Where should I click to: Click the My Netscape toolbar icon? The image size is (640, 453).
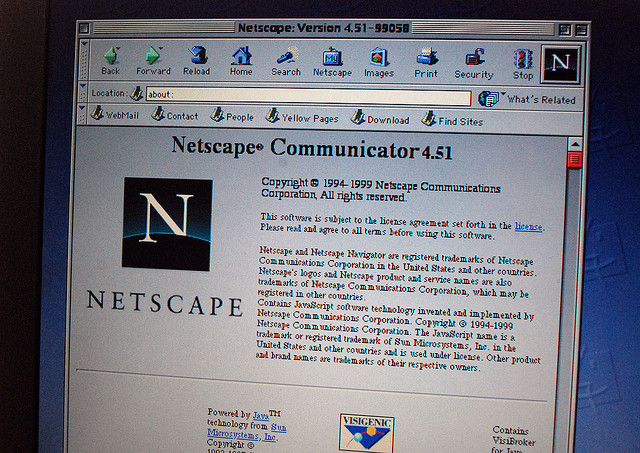(x=333, y=62)
